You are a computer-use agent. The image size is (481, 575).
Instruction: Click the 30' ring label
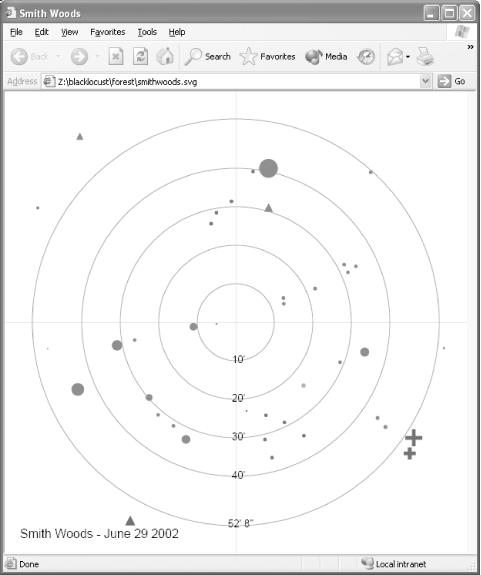[x=238, y=436]
